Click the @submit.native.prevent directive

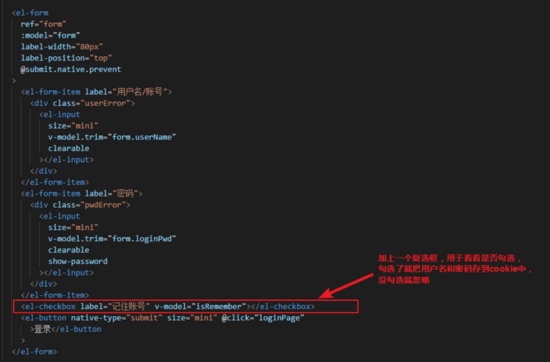(71, 69)
